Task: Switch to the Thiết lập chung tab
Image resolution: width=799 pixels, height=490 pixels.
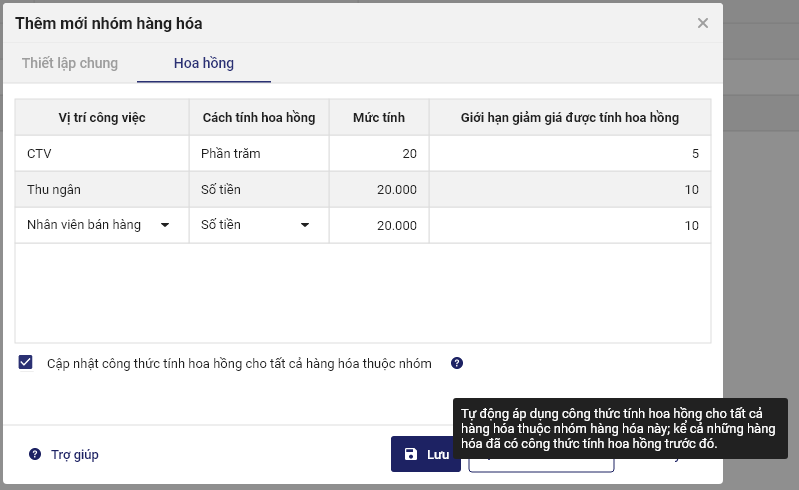Action: coord(70,63)
